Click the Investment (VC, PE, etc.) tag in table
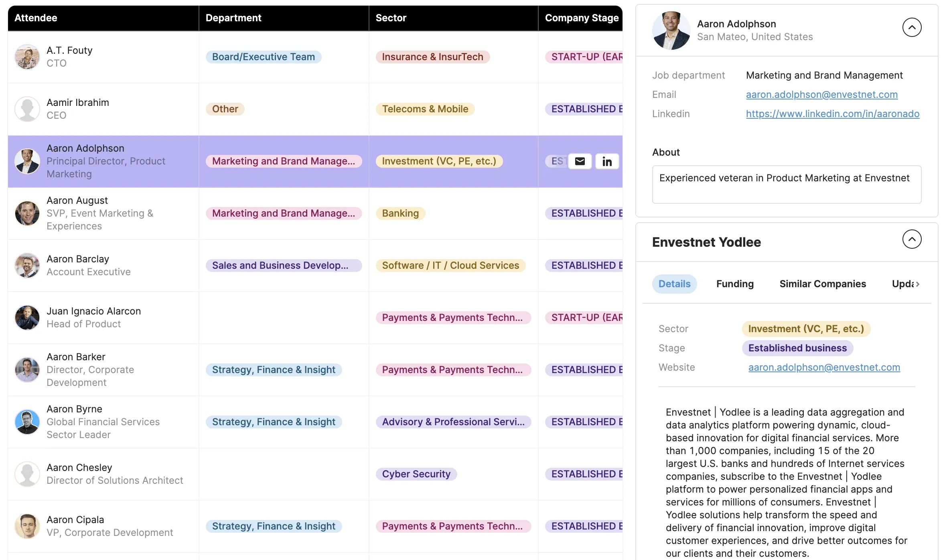945x560 pixels. click(439, 161)
